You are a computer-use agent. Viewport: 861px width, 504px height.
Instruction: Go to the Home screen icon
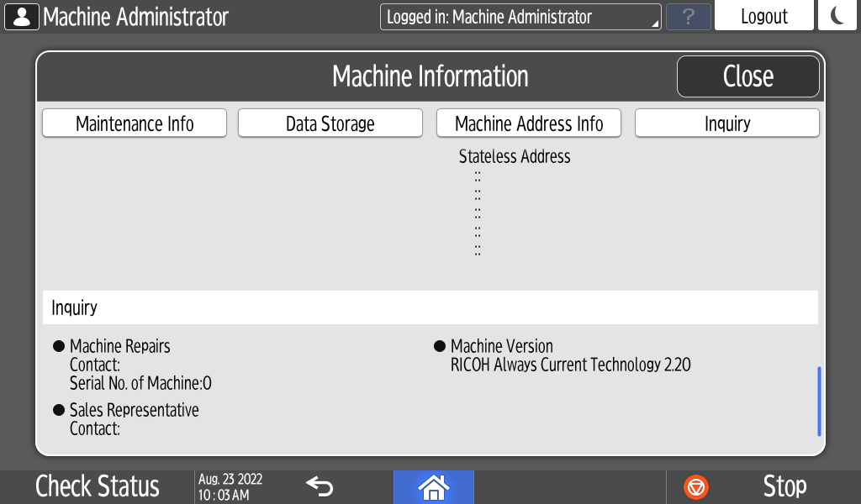[433, 486]
